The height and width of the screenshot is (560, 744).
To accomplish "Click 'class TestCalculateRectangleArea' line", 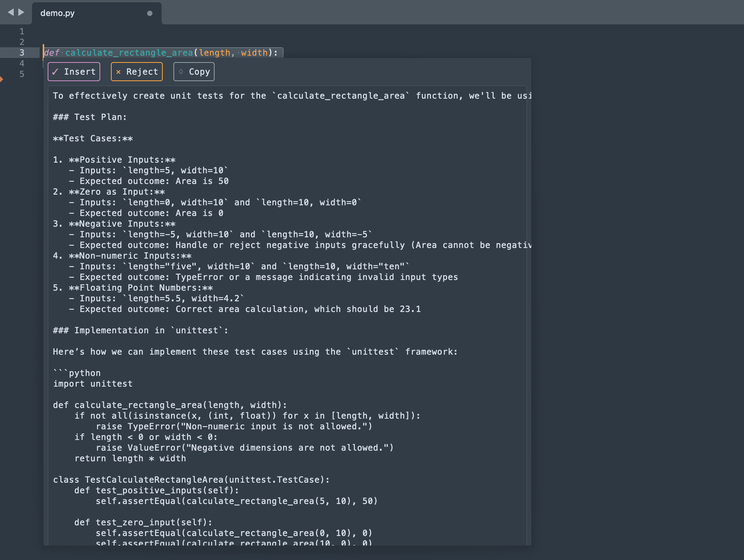I will [191, 480].
